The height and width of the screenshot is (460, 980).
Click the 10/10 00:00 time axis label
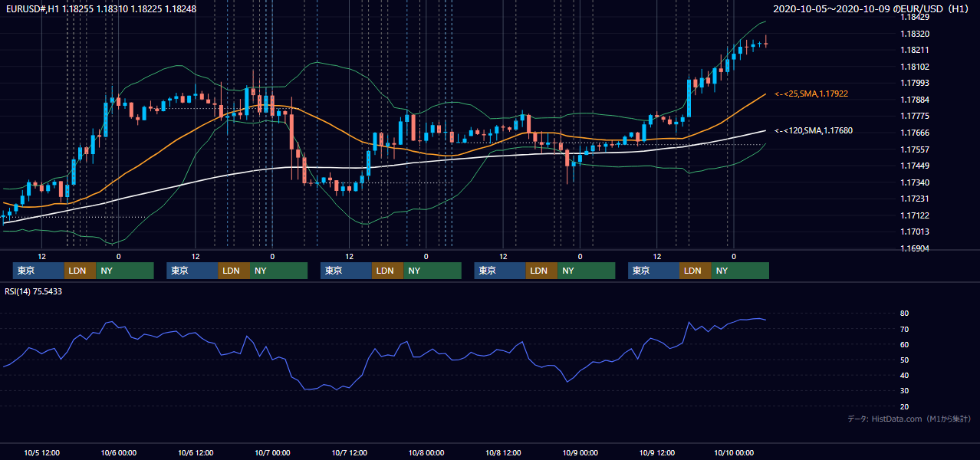click(734, 452)
